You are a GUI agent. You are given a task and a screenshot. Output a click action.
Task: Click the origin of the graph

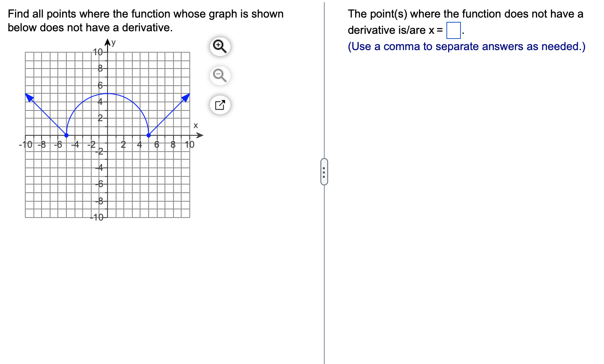click(107, 135)
